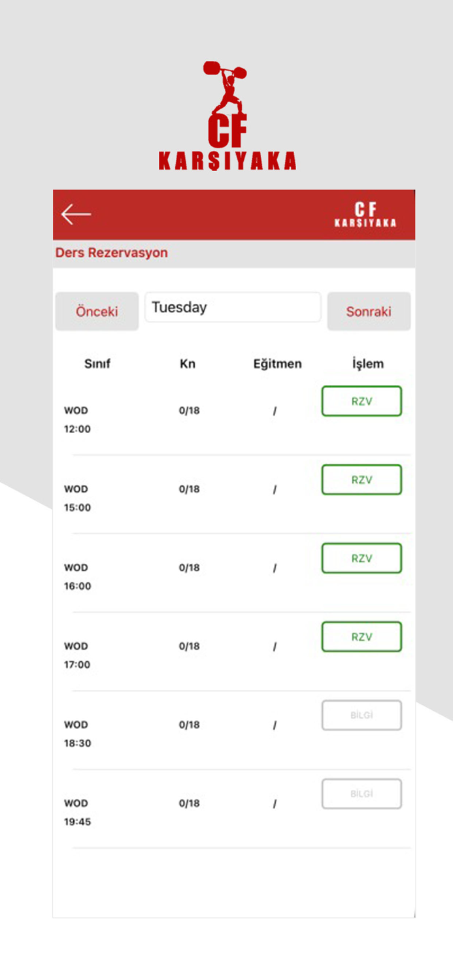
Task: Select the WOD 19:45 class row label
Action: (77, 813)
